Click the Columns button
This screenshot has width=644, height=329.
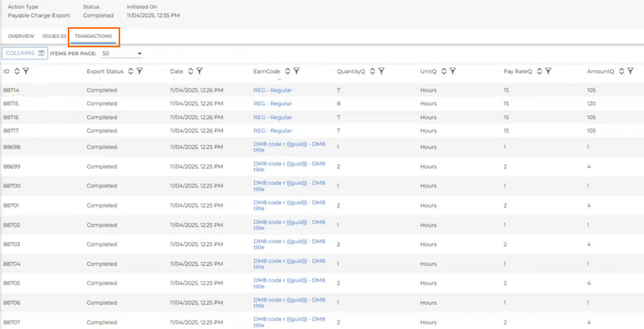click(x=25, y=53)
